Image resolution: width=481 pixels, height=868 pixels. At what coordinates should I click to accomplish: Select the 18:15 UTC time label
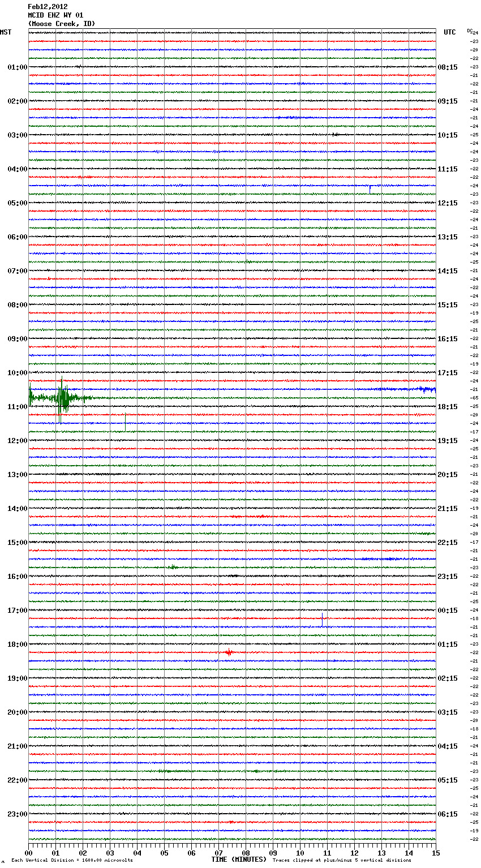point(448,407)
